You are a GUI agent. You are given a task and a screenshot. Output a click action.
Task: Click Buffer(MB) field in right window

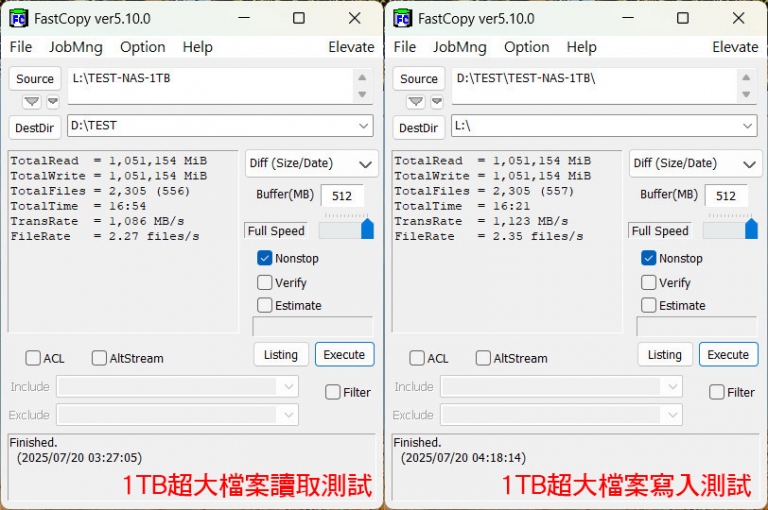[x=726, y=196]
